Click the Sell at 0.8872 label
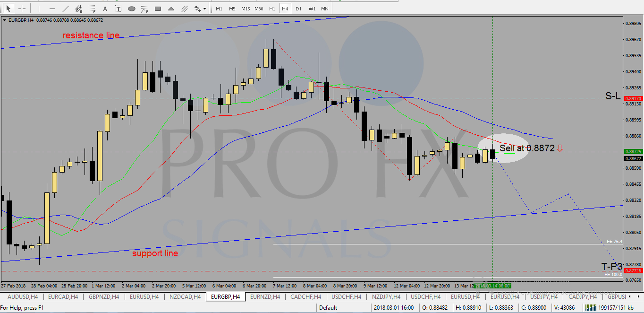Viewport: 644px width, 313px height. 527,148
